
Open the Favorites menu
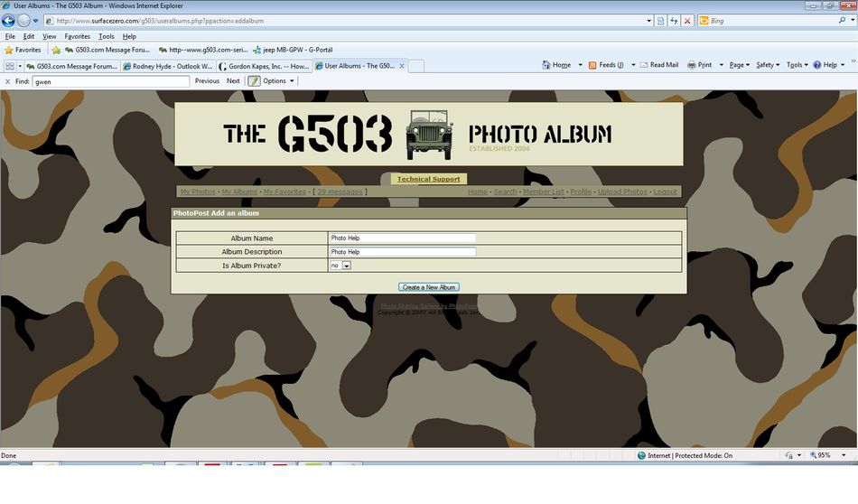[x=77, y=36]
